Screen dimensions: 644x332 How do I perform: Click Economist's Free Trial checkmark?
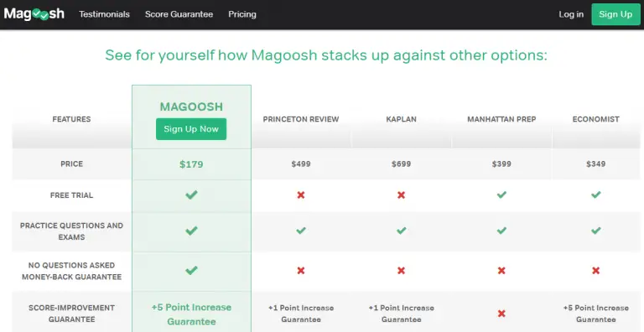596,195
